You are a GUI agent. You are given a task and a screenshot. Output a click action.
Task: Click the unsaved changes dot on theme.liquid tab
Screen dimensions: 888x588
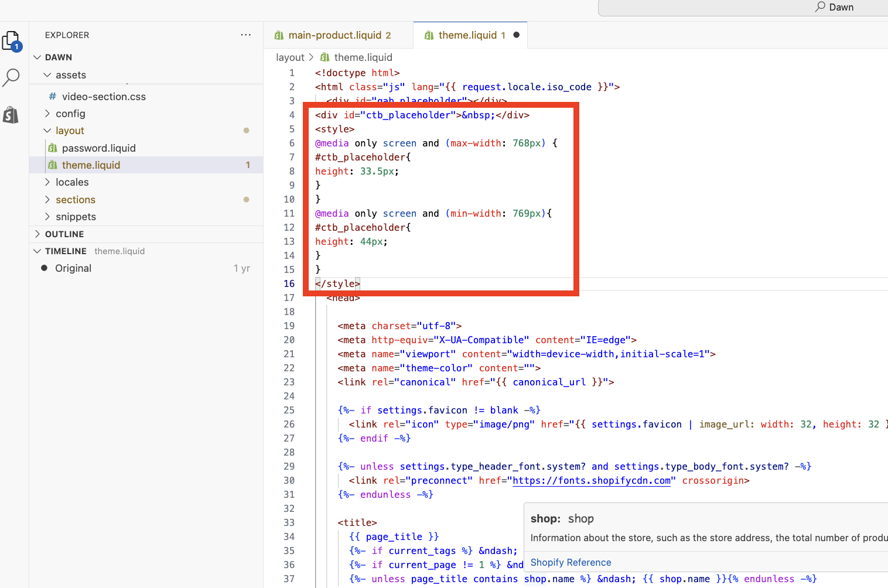(x=516, y=35)
